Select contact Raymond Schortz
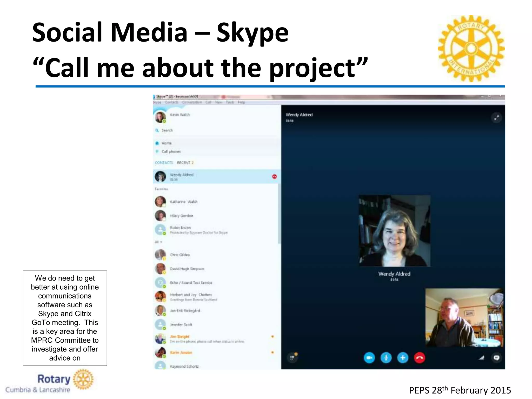Viewport: 532px width, 399px height. pyautogui.click(x=217, y=365)
